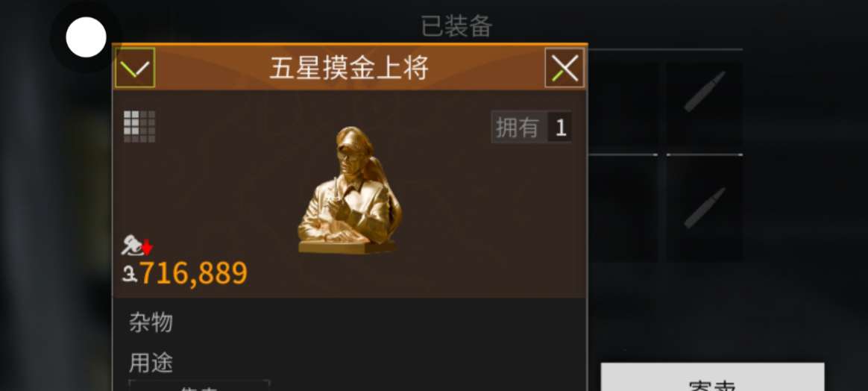Click the red down-arrow price indicator
Viewport: 868px width, 391px height.
(x=147, y=247)
